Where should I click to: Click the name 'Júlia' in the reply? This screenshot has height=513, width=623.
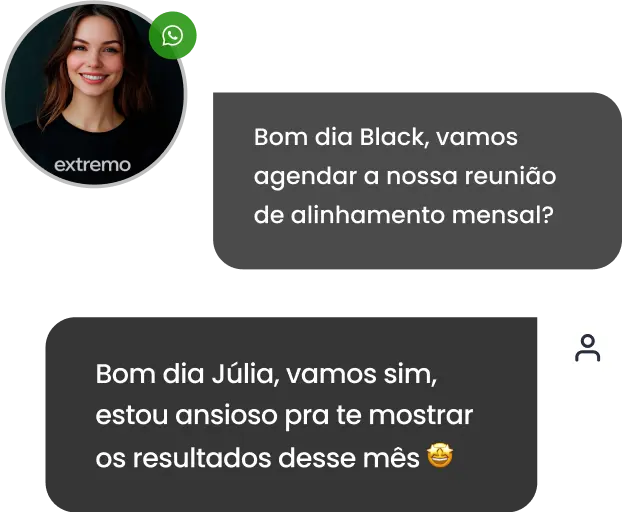[243, 374]
